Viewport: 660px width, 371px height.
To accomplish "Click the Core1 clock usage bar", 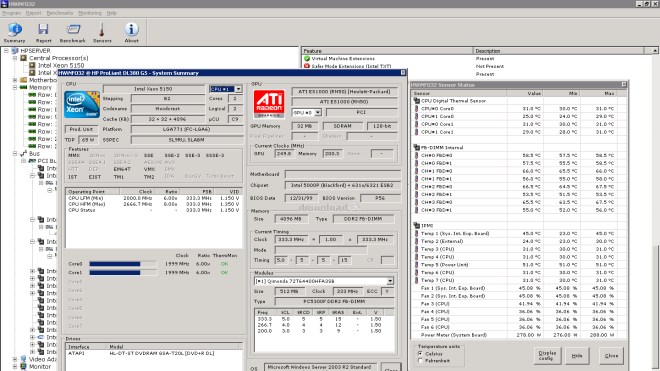I will click(122, 273).
